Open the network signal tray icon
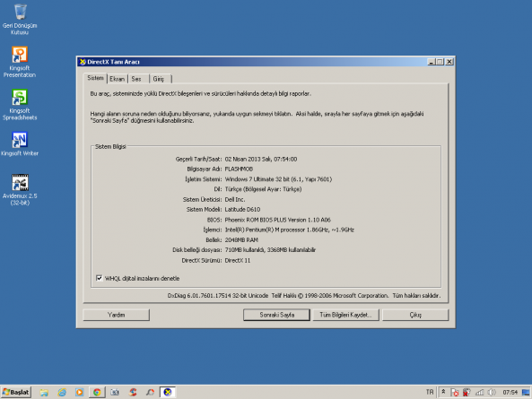Screen dimensions: 532x399 479,392
